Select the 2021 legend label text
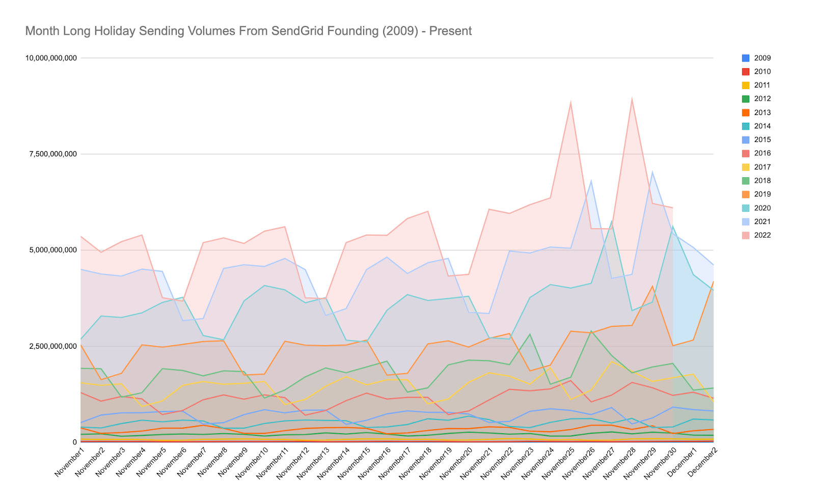 pos(763,221)
